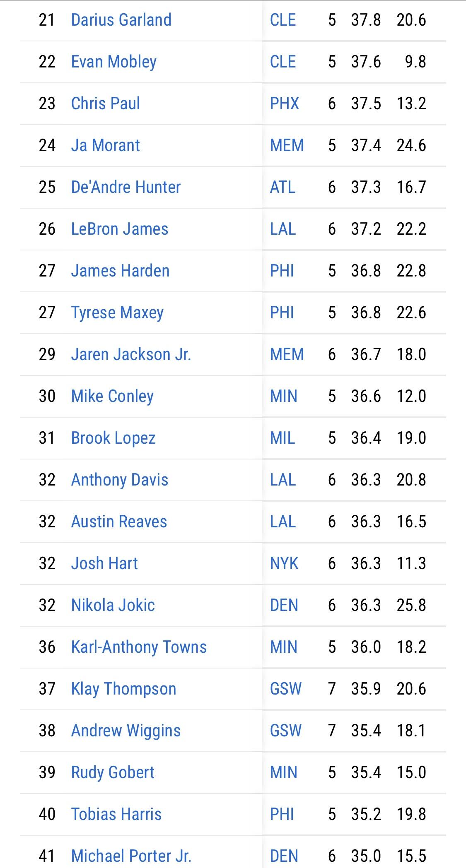Open Andrew Wiggins player page
The height and width of the screenshot is (868, 466).
(126, 731)
